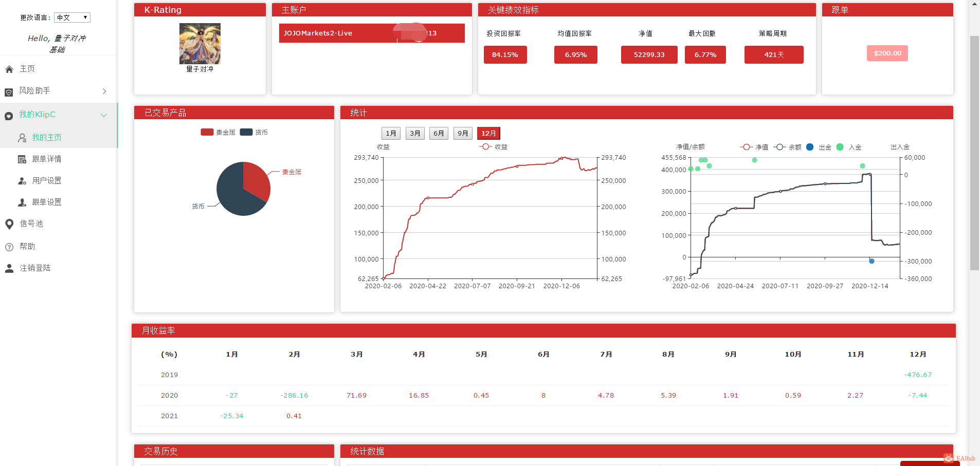Click the home icon beside 主页
The width and height of the screenshot is (980, 466).
pos(9,69)
